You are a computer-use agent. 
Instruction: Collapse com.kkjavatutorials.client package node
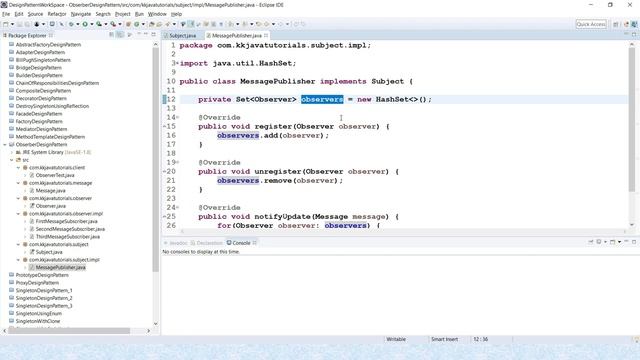18,168
